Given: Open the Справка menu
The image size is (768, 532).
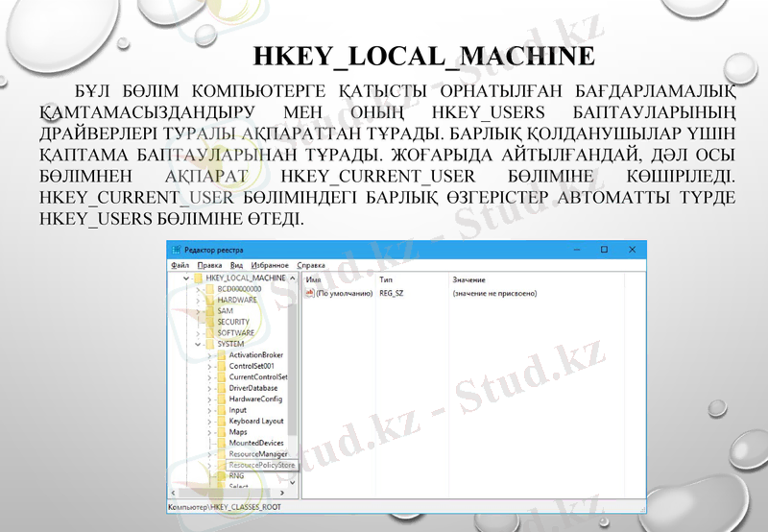Looking at the screenshot, I should point(311,265).
